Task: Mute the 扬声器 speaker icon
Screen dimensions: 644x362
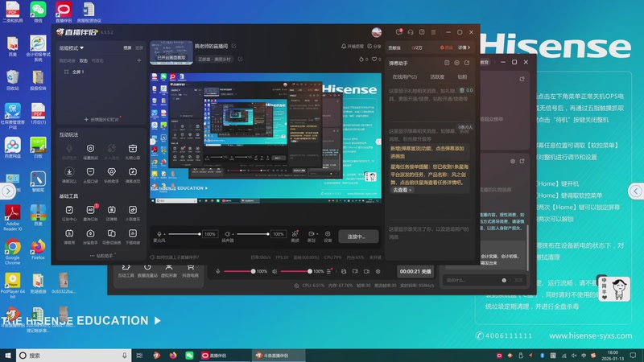Action: pyautogui.click(x=227, y=234)
